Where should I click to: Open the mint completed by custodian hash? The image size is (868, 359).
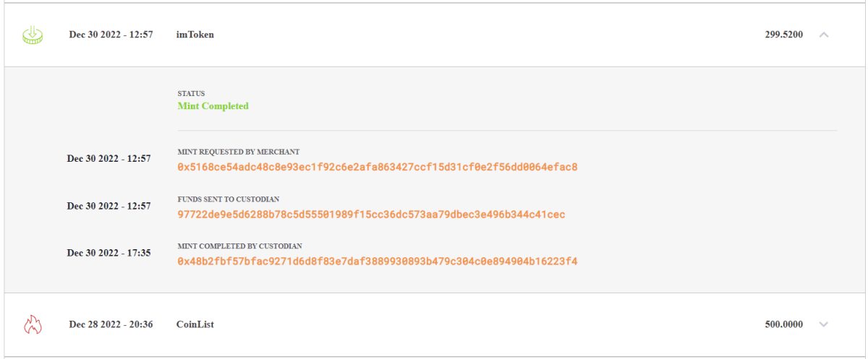(x=378, y=261)
